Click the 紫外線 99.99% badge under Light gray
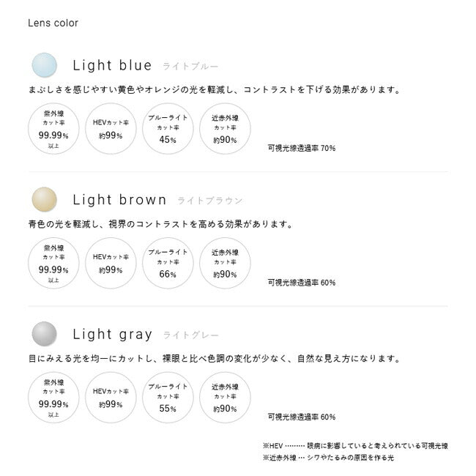The image size is (476, 476). coord(53,398)
